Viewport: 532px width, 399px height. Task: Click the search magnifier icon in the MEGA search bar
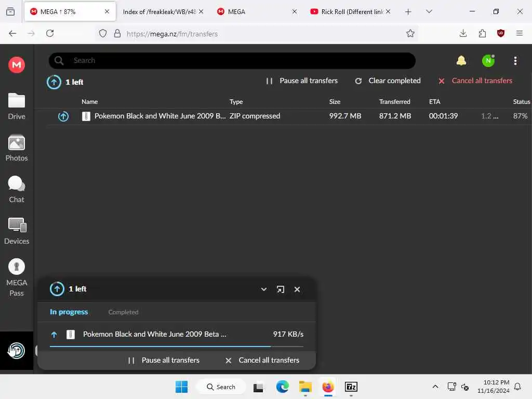click(59, 60)
